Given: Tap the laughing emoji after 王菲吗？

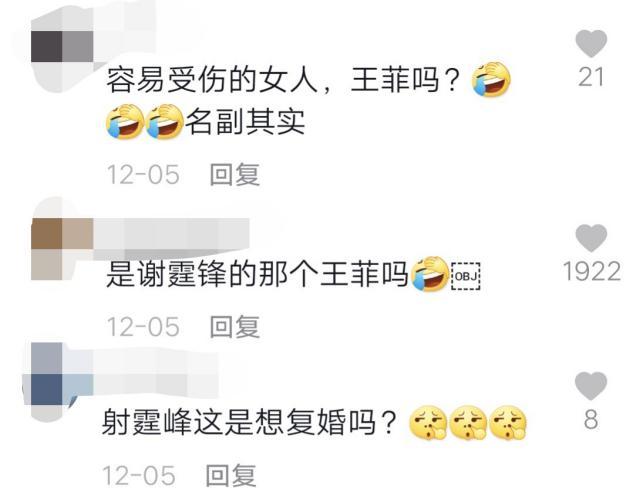Looking at the screenshot, I should click(491, 80).
